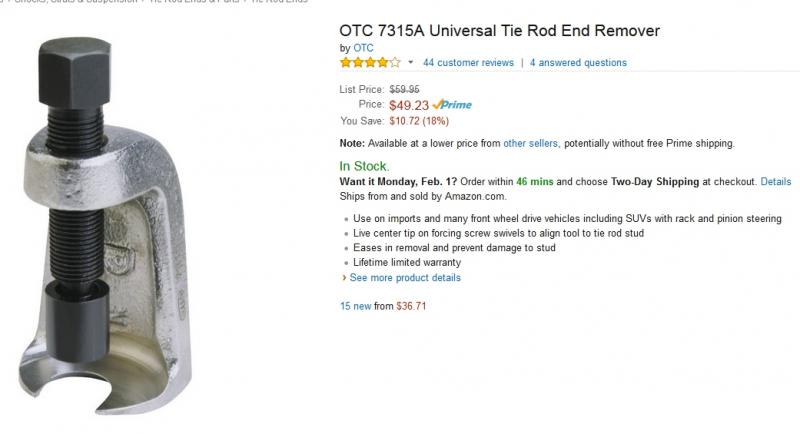Open the star rating breakdown dropdown arrow

[x=410, y=62]
